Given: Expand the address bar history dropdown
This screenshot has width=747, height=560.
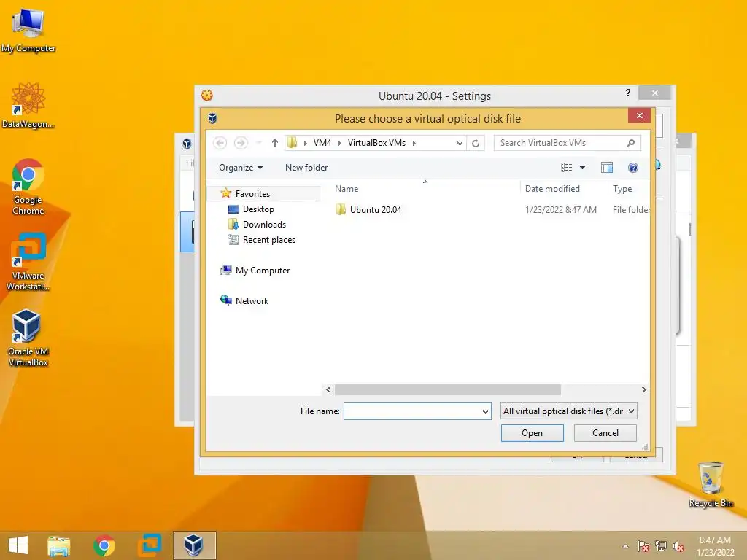Looking at the screenshot, I should (460, 143).
